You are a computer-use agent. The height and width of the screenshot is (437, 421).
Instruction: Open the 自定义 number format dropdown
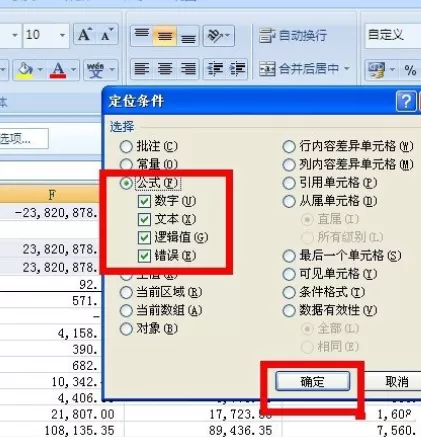393,35
